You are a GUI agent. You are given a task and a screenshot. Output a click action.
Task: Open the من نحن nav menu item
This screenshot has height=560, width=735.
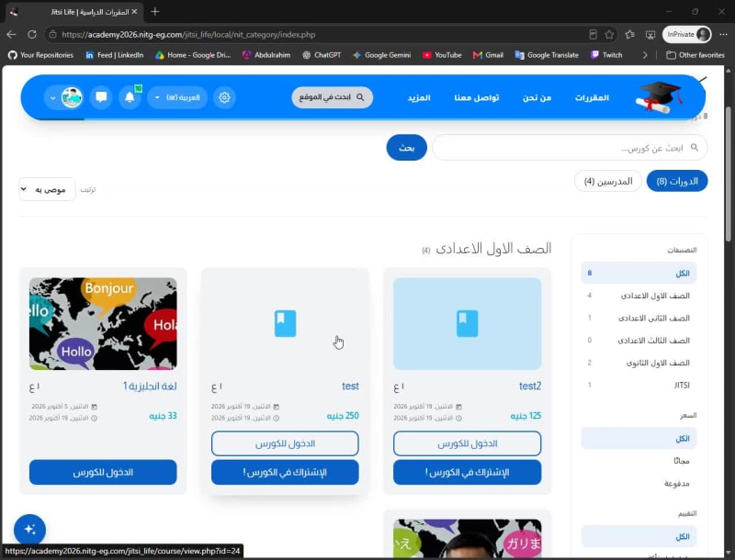click(x=537, y=97)
